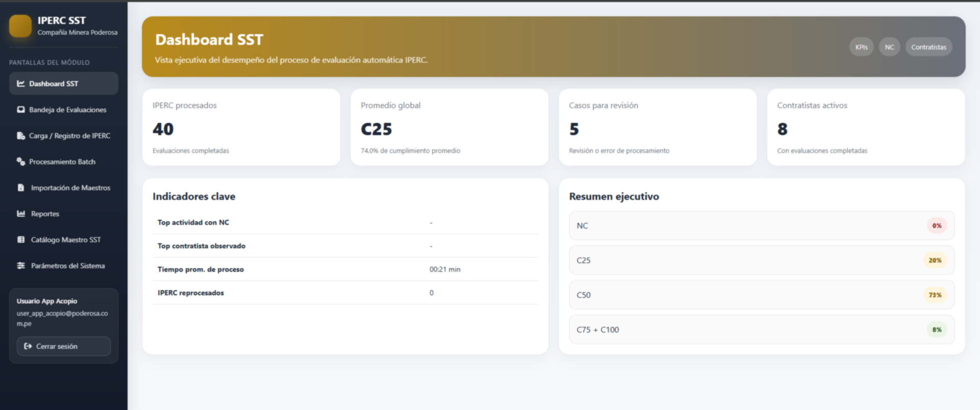Click the IPERC SST golden logo icon

pos(20,26)
